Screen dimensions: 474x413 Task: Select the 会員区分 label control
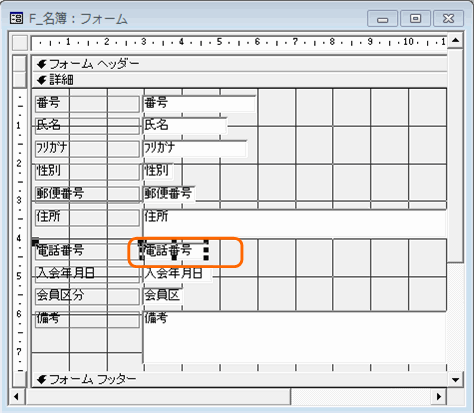tap(87, 296)
